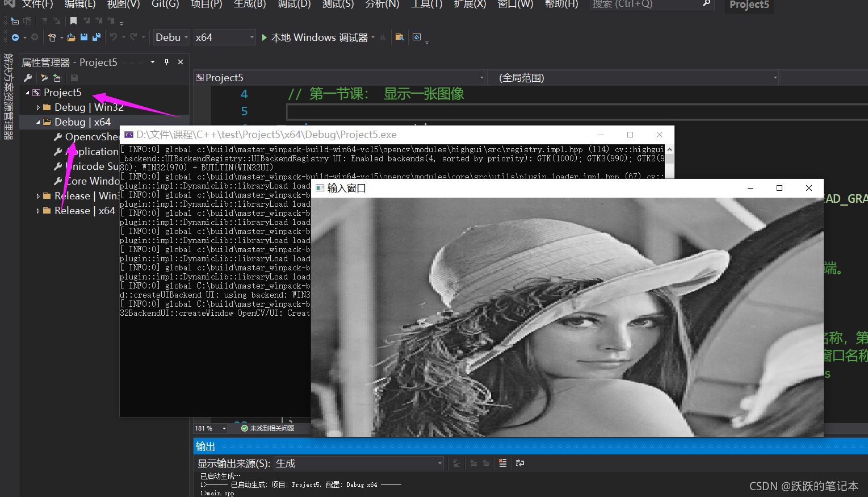Maximize the Project5.exe console window

tap(630, 135)
